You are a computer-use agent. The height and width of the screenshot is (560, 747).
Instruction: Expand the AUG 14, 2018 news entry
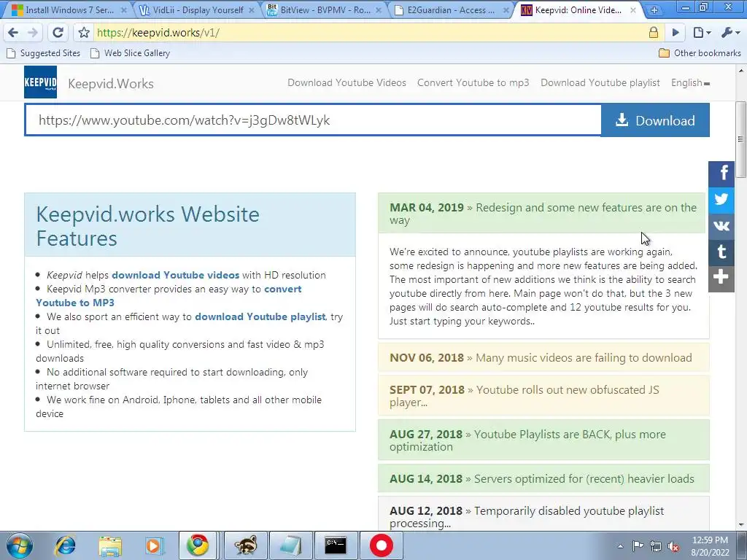543,478
